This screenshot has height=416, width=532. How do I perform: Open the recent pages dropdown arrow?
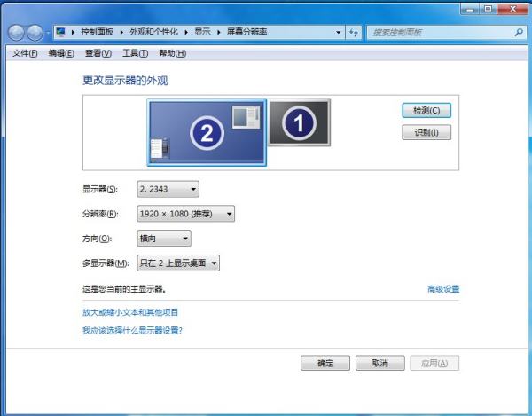pos(48,33)
